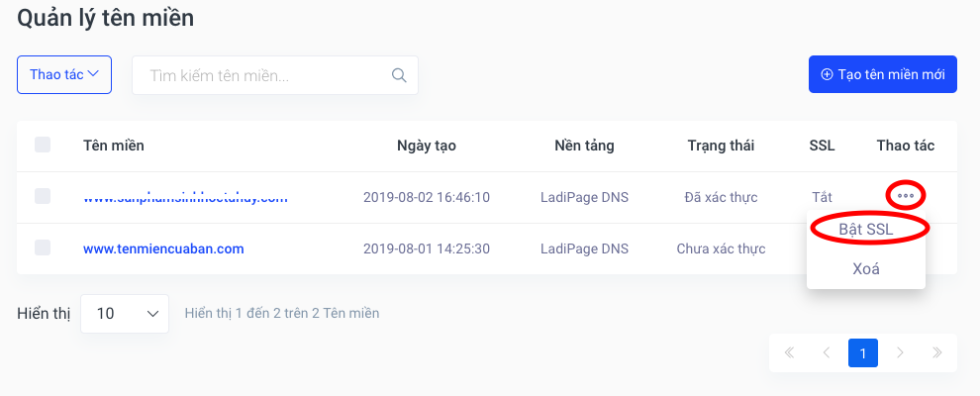The image size is (980, 396).
Task: Click the search magnifier icon
Action: click(399, 75)
